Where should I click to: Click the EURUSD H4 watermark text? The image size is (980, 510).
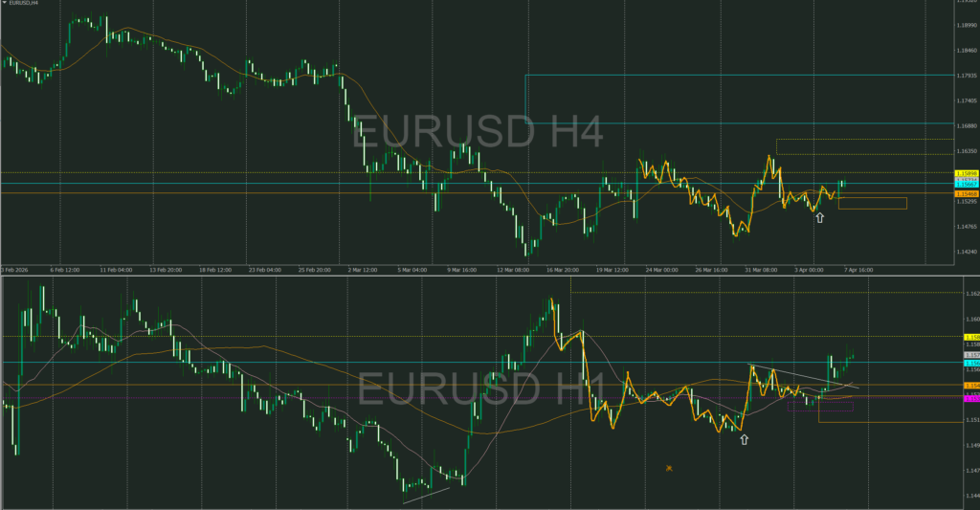(x=478, y=132)
